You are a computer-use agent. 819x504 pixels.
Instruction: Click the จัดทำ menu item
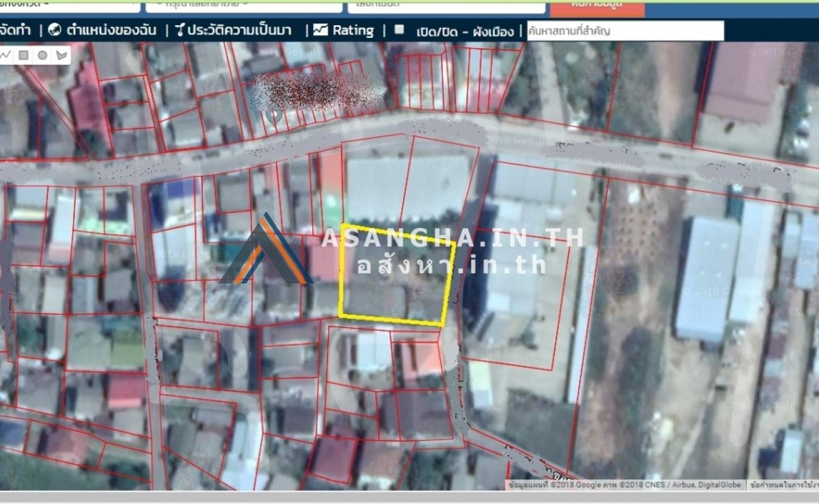(16, 30)
